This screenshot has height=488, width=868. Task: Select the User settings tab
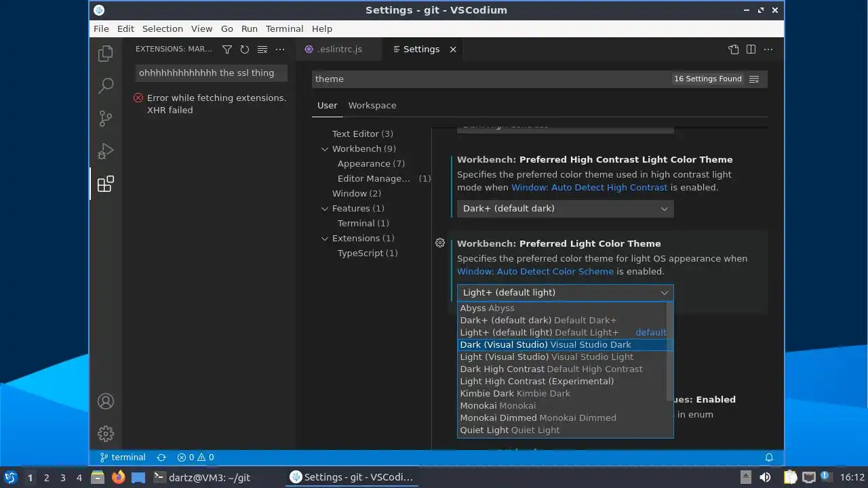point(327,106)
